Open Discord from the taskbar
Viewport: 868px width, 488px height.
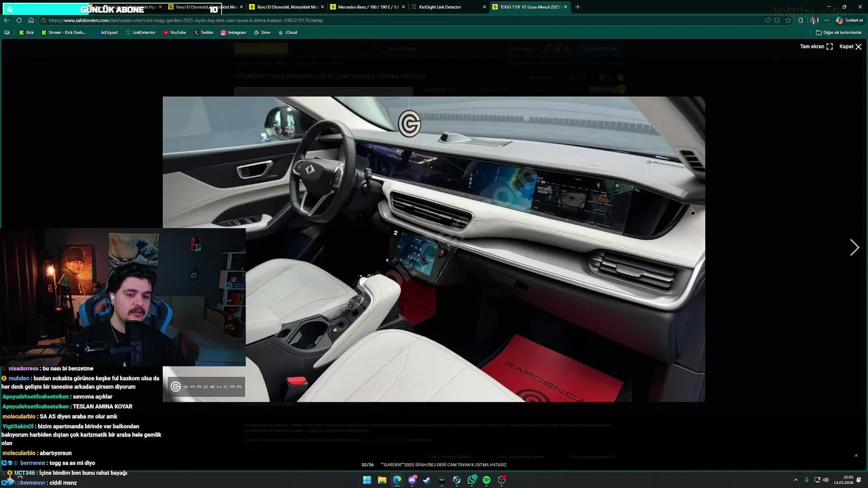pyautogui.click(x=412, y=480)
